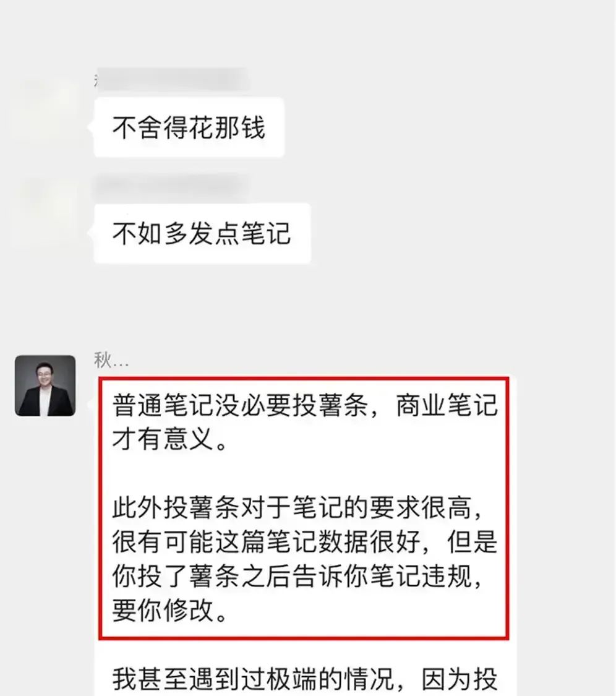Image resolution: width=616 pixels, height=696 pixels.
Task: Open the avatar of the man in a black suit
Action: (45, 385)
